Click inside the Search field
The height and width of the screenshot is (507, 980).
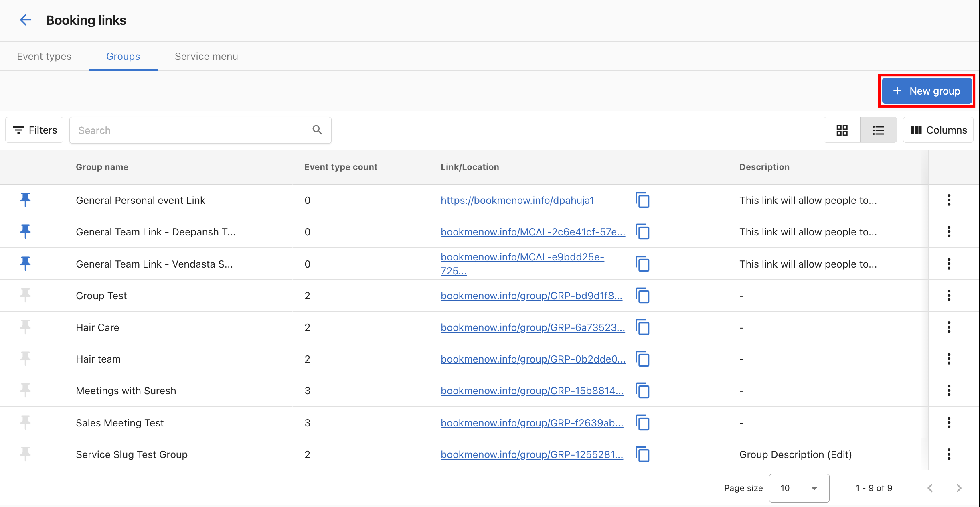180,130
